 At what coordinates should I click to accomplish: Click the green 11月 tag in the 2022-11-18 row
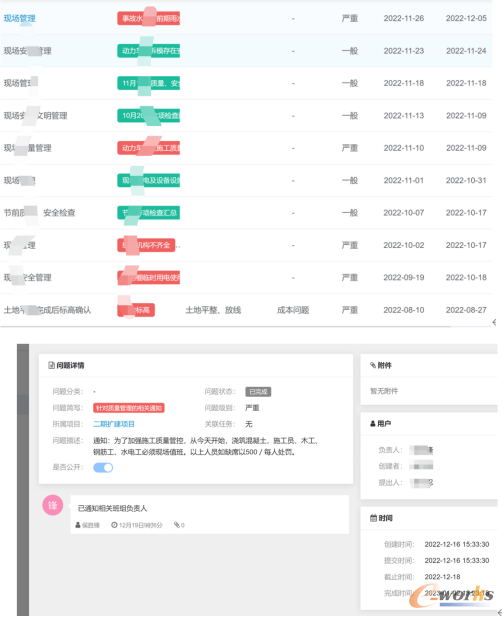tap(149, 83)
